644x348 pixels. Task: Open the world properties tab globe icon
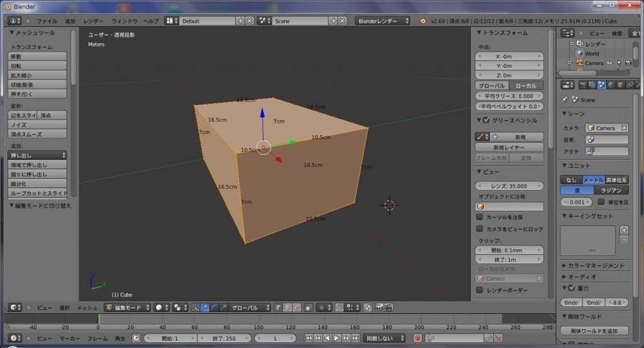point(611,84)
